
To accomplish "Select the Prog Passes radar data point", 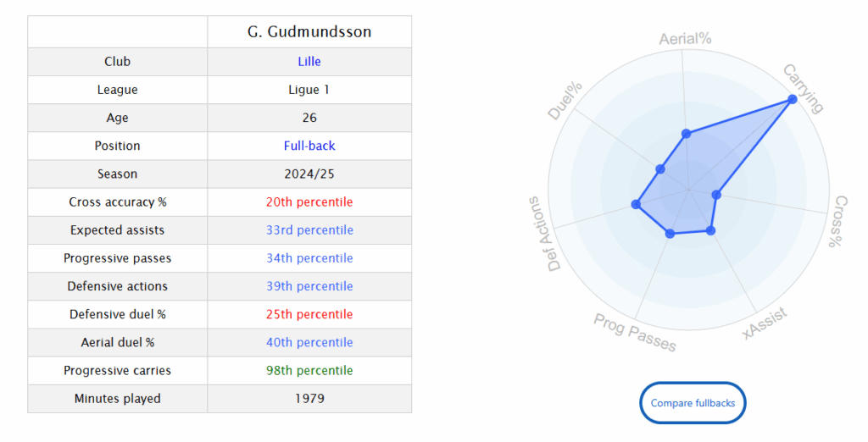I will coord(670,233).
